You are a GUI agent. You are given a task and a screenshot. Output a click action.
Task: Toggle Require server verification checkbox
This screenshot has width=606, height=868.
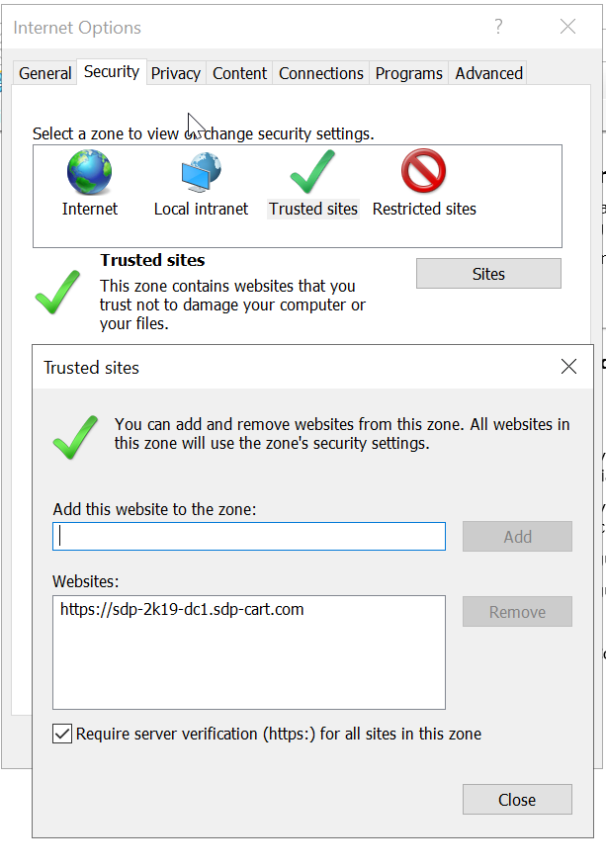(62, 734)
